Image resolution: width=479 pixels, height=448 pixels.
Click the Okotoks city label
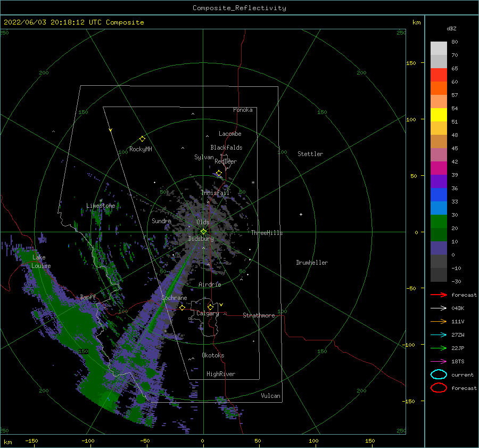[213, 355]
